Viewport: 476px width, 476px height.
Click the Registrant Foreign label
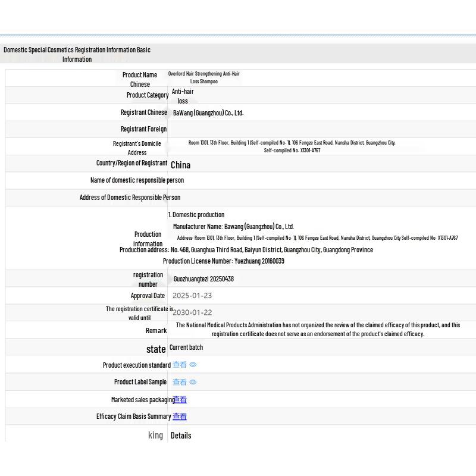point(143,129)
